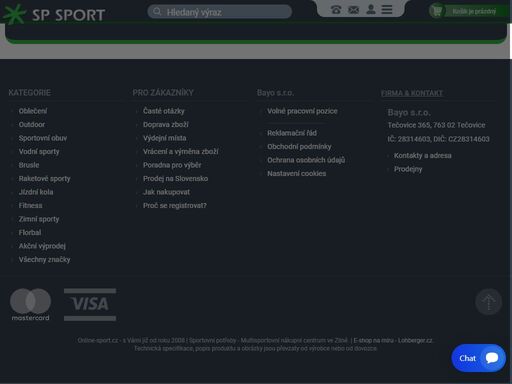
Task: Click the Mastercard payment logo
Action: [30, 305]
